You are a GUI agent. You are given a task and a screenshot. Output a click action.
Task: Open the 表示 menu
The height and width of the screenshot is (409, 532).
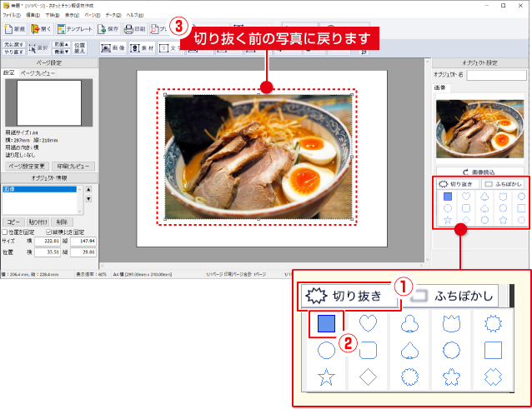[72, 15]
